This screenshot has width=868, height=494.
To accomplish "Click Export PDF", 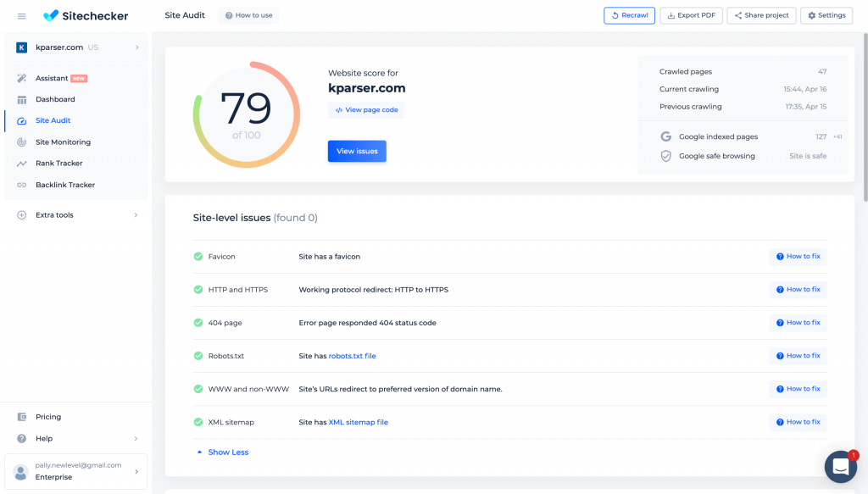I will (692, 15).
